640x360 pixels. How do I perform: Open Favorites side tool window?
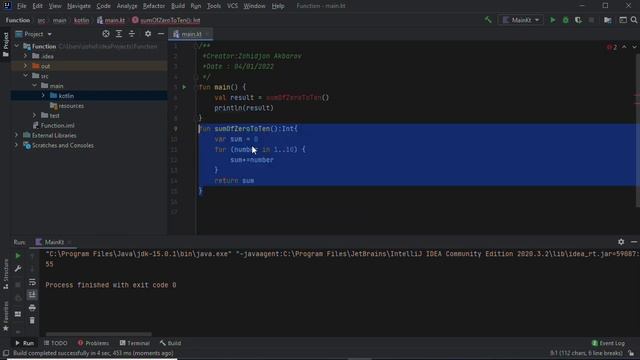pyautogui.click(x=6, y=316)
